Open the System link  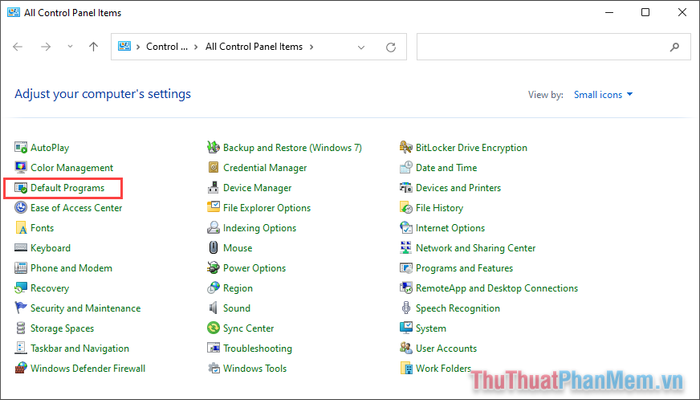click(x=431, y=328)
